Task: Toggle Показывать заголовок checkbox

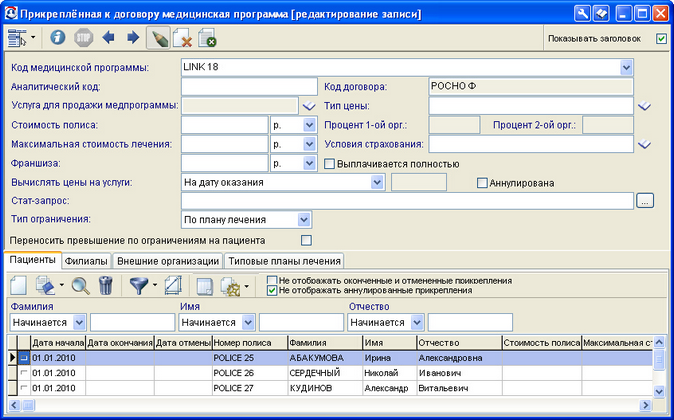Action: coord(661,39)
